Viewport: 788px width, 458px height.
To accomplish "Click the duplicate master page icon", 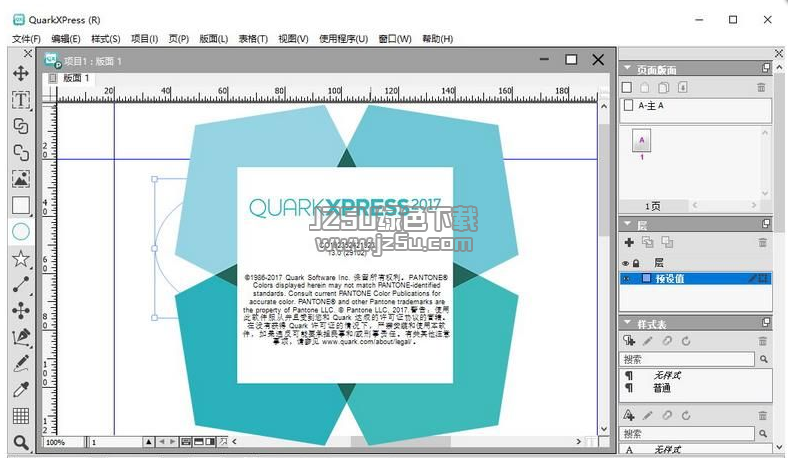I will pyautogui.click(x=663, y=87).
